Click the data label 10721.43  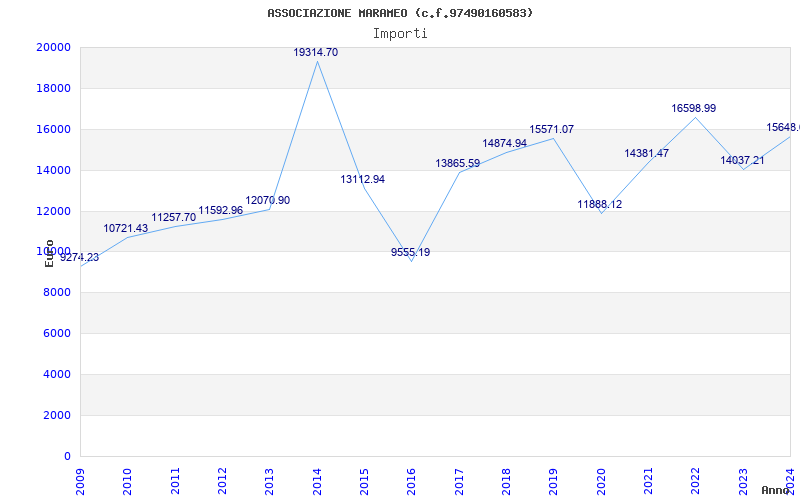tap(126, 229)
